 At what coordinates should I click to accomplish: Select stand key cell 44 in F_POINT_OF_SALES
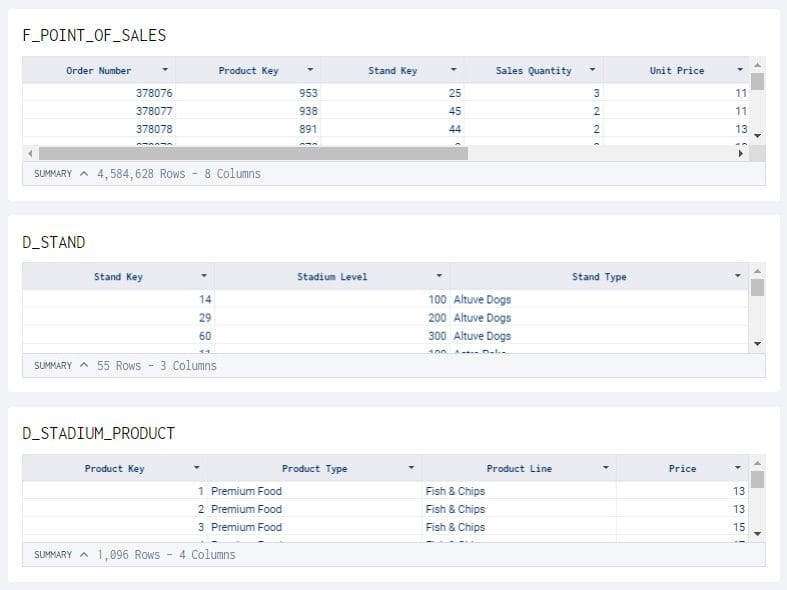[x=392, y=129]
